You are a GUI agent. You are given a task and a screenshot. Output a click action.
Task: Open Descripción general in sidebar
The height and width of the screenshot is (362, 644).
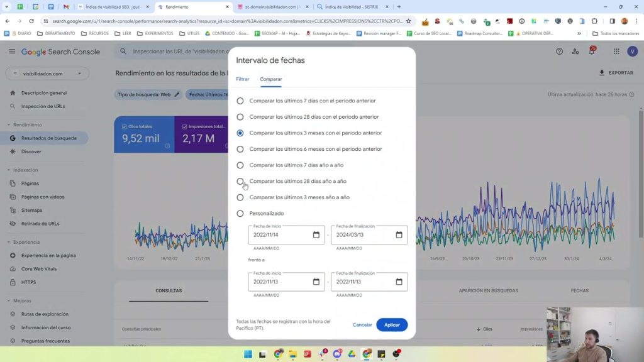click(45, 93)
